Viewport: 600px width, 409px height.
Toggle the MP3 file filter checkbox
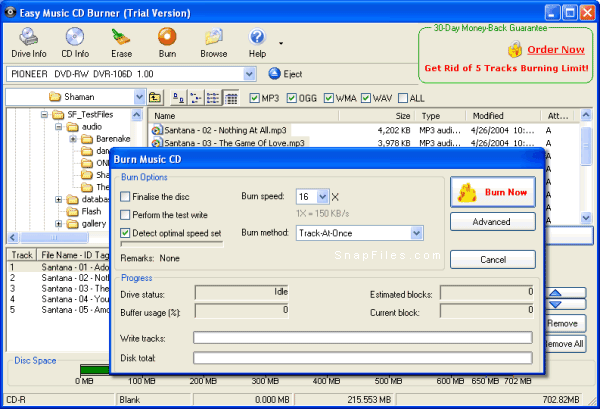click(254, 98)
